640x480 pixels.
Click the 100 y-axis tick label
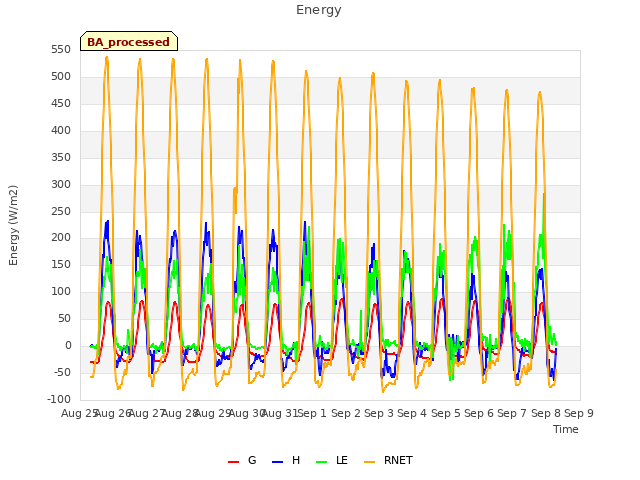pos(61,291)
